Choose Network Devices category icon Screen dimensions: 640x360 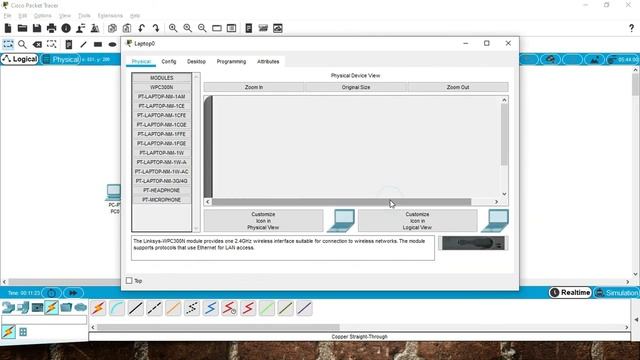point(8,307)
